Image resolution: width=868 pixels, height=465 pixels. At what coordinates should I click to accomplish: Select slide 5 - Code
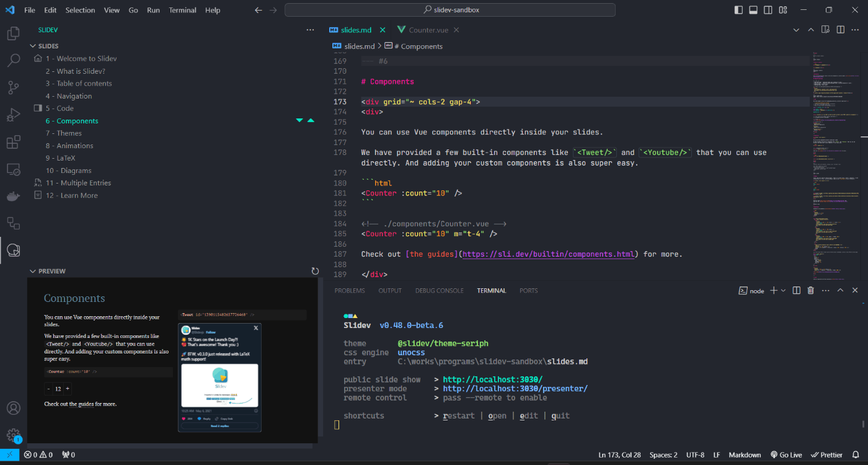tap(60, 108)
